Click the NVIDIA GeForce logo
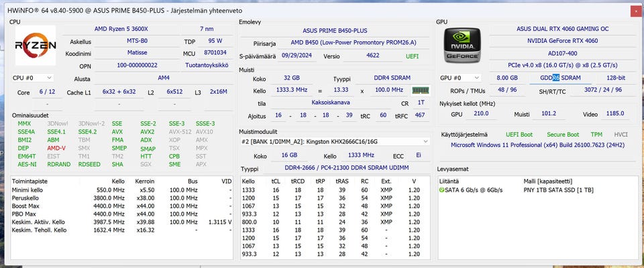 462,46
